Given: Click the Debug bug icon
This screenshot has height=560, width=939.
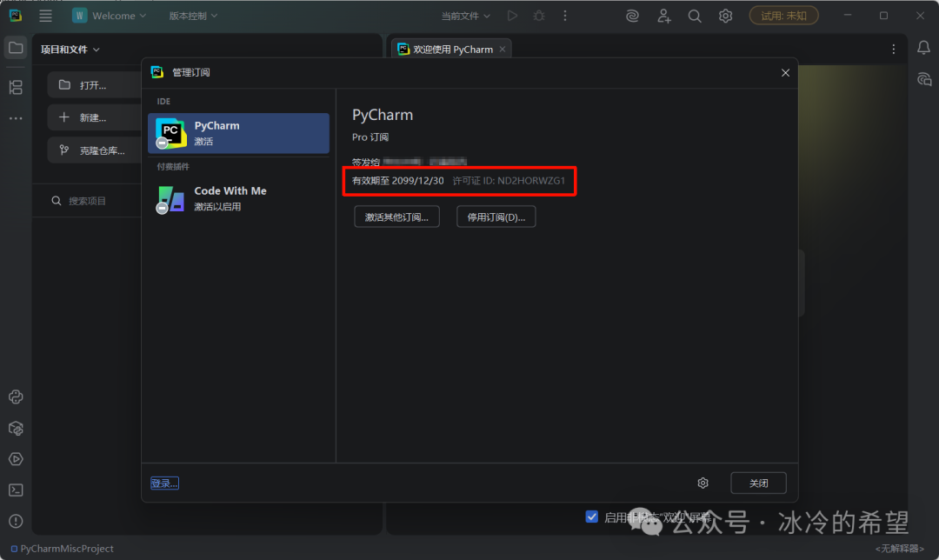Looking at the screenshot, I should [x=539, y=17].
